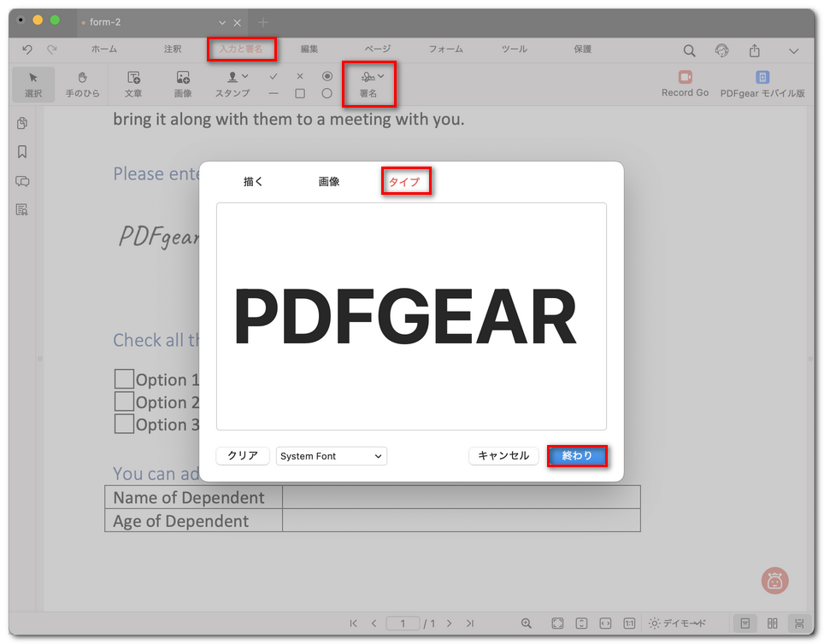Toggle デイモード day mode
This screenshot has width=824, height=644.
677,623
